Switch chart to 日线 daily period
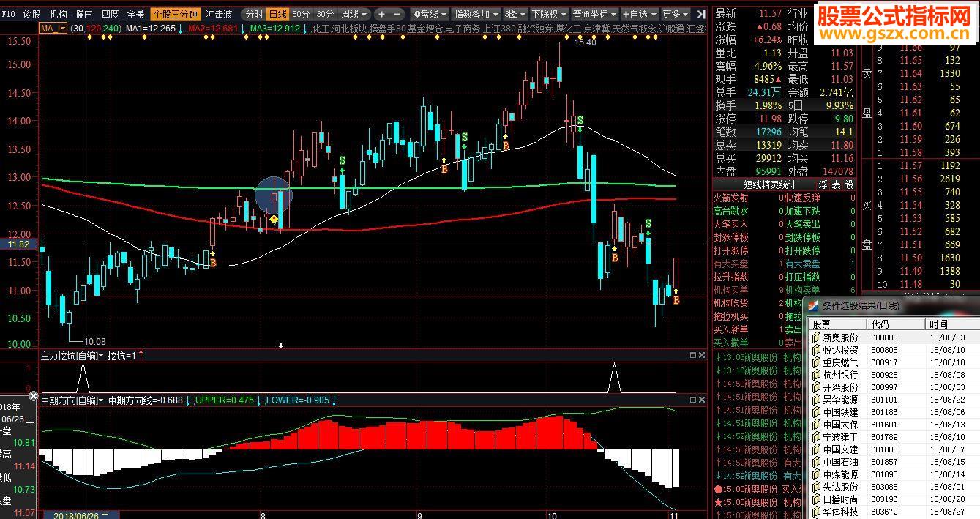Viewport: 980px width, 519px height. (x=277, y=14)
